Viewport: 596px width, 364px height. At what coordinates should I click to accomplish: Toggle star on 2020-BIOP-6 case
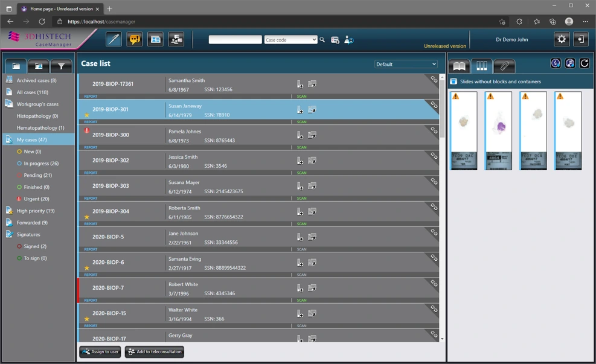click(x=87, y=268)
